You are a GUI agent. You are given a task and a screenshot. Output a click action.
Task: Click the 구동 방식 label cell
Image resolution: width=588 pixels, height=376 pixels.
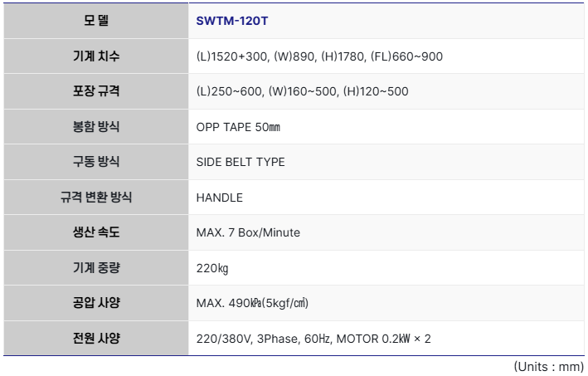[x=96, y=162]
